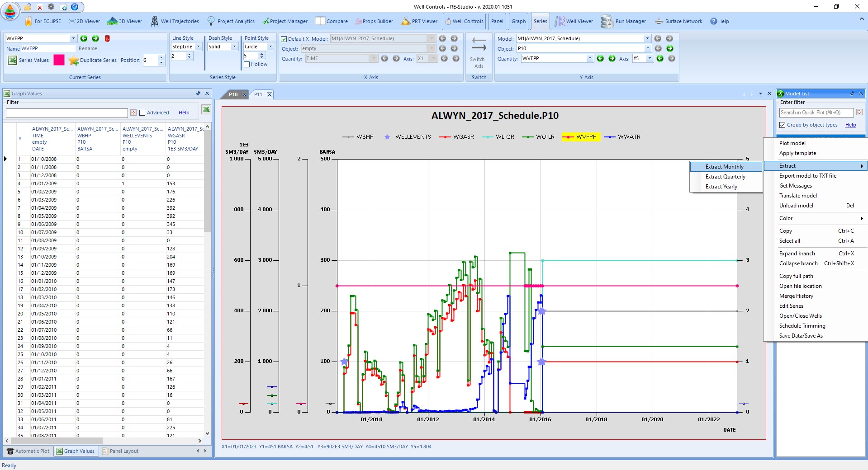Click the Duplicate Series star icon
The width and height of the screenshot is (868, 470).
73,60
